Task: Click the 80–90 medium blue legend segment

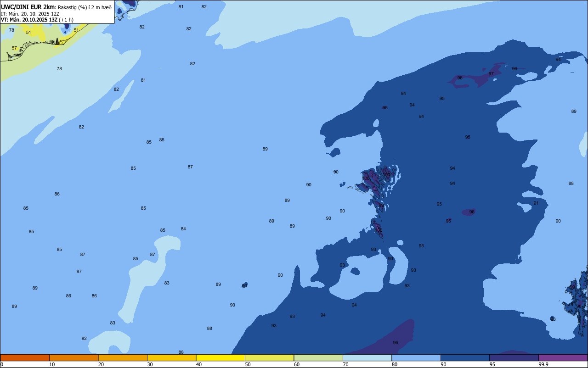Action: coord(416,357)
